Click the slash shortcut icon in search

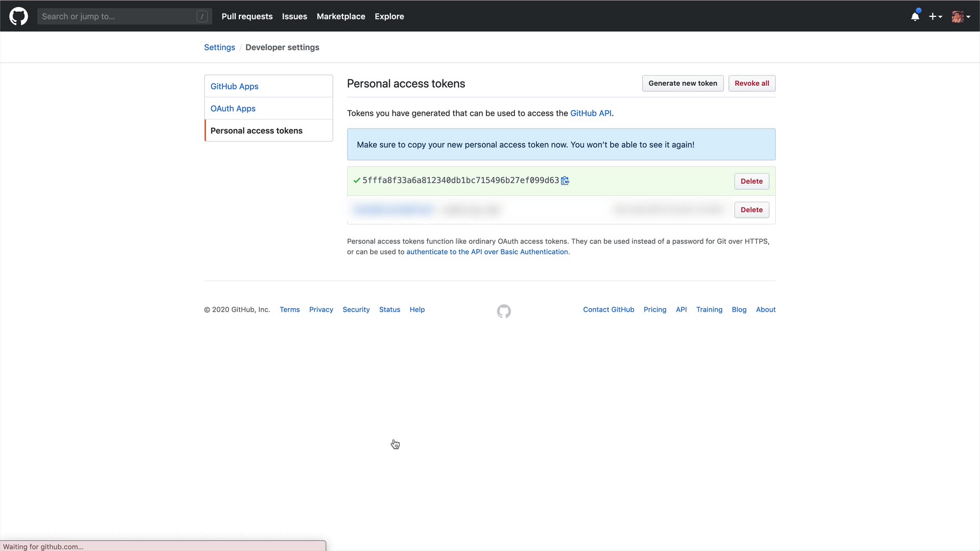202,16
